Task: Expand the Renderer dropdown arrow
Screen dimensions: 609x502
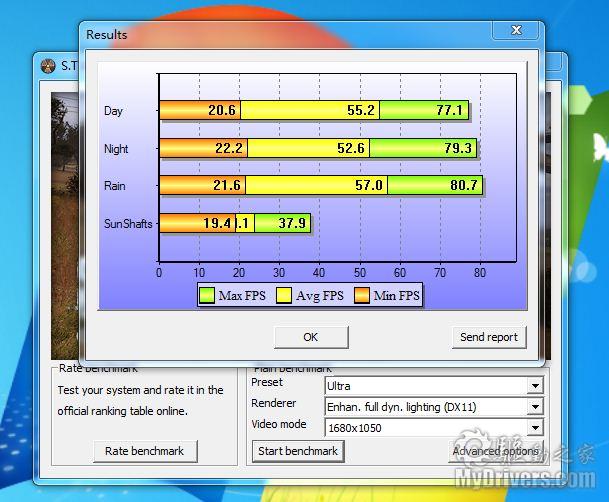Action: click(535, 407)
